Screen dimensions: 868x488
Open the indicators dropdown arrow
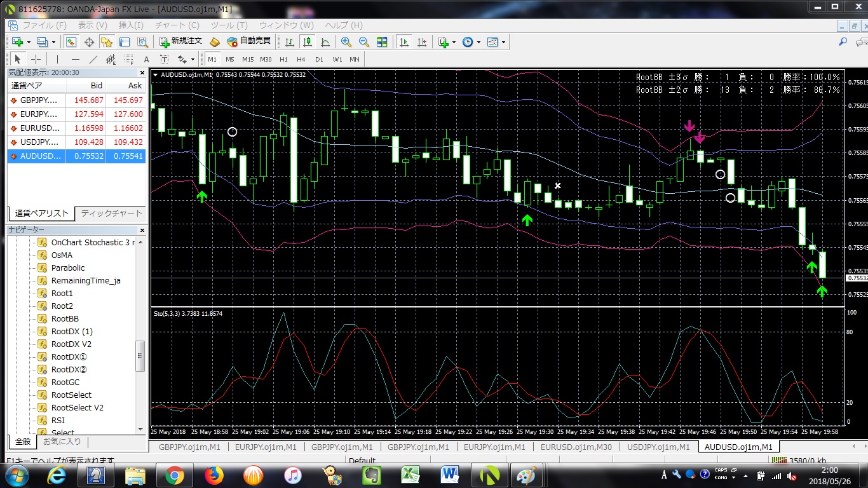tap(454, 42)
